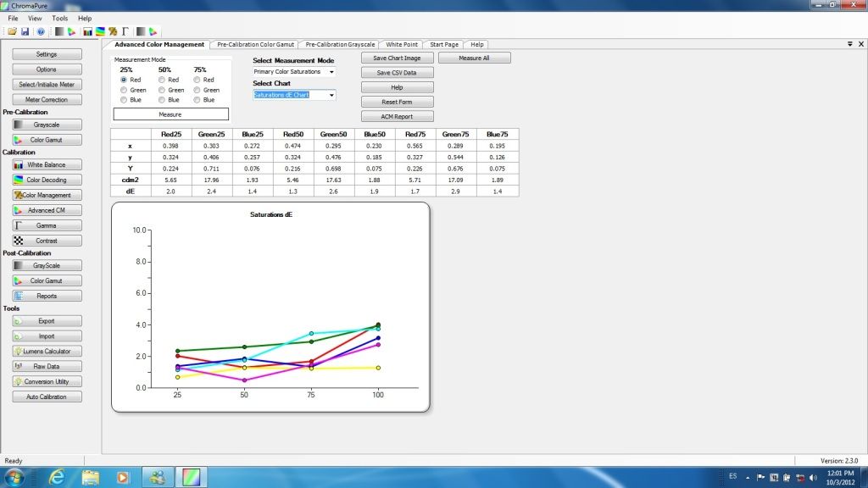This screenshot has height=488, width=868.
Task: Click the save disk toolbar icon
Action: tap(25, 31)
